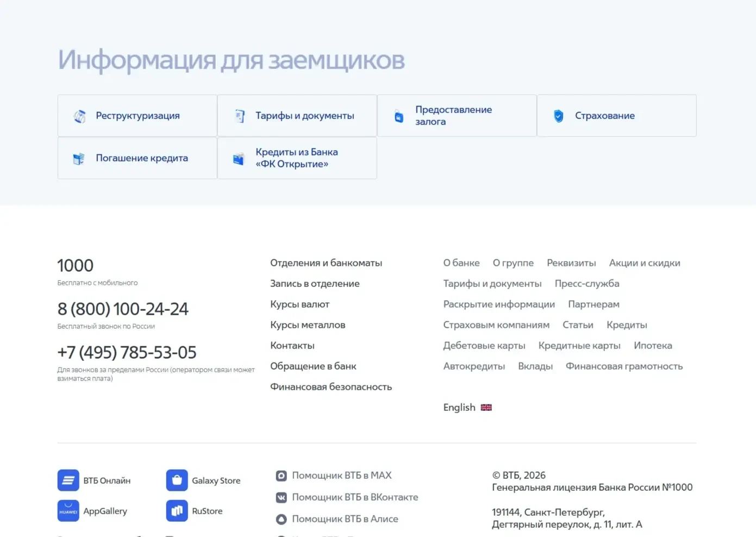
Task: Open Кредитные карты
Action: tap(579, 346)
